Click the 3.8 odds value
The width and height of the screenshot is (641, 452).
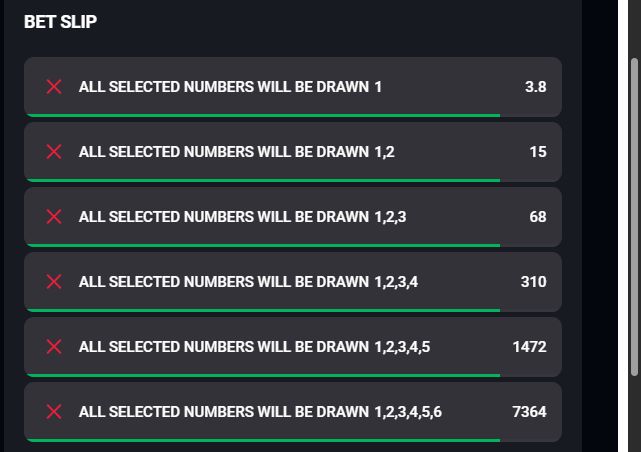click(x=535, y=87)
